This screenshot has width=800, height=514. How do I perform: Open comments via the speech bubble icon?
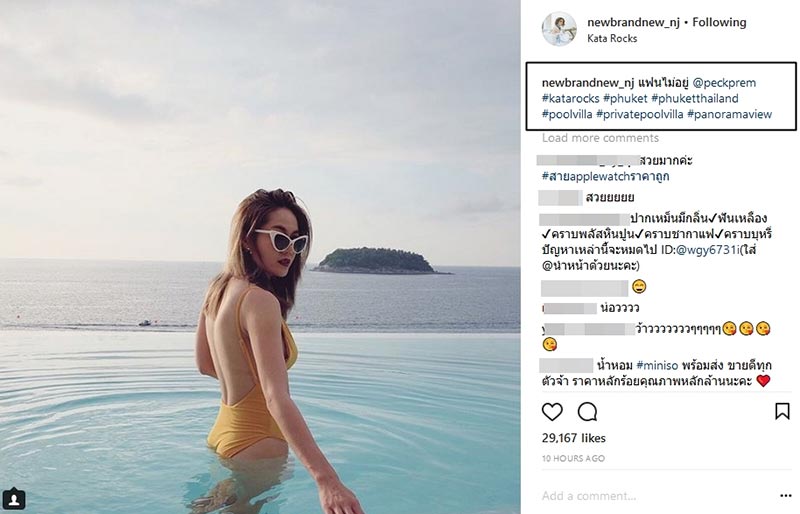click(x=588, y=411)
